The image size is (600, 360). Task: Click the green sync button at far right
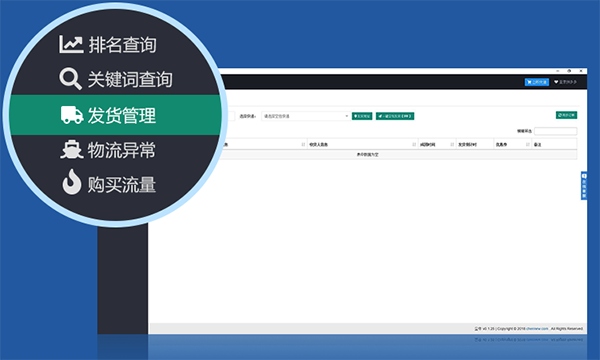click(x=566, y=115)
